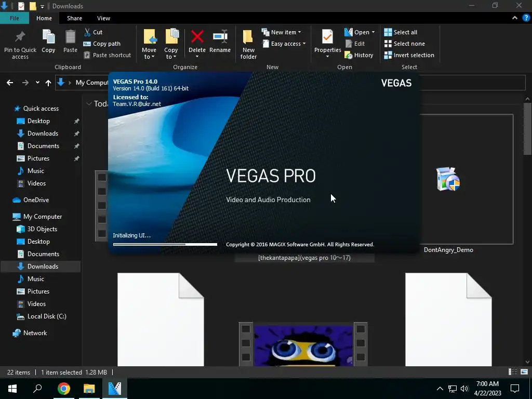Click Invert selection in ribbon

coord(409,55)
